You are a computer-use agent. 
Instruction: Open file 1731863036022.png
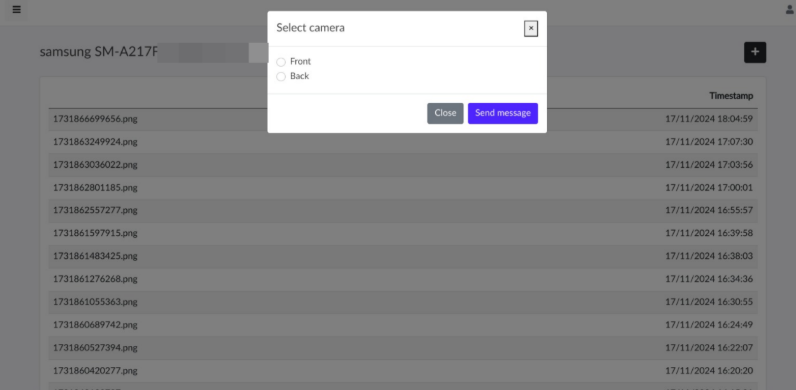click(x=95, y=165)
